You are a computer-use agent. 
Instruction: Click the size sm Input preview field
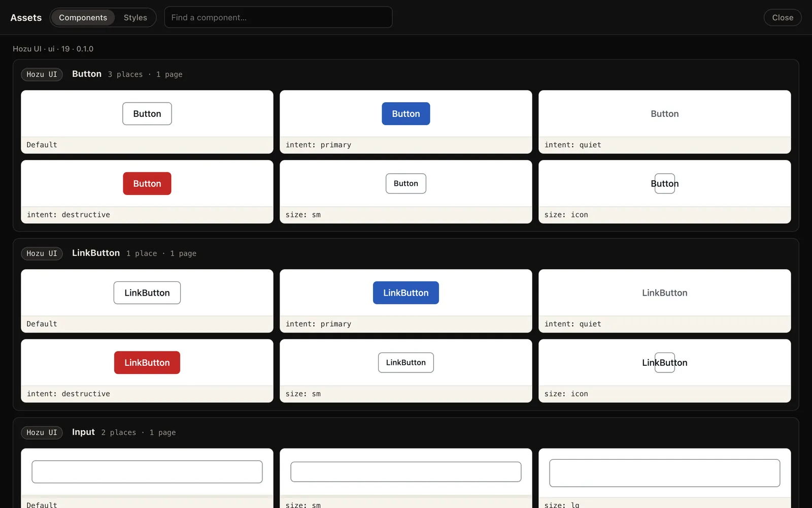[406, 472]
